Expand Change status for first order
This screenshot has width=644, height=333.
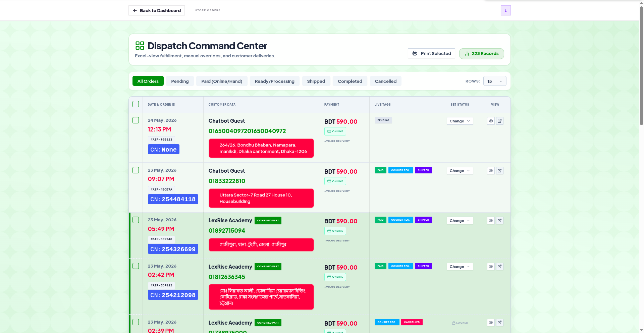click(x=460, y=121)
